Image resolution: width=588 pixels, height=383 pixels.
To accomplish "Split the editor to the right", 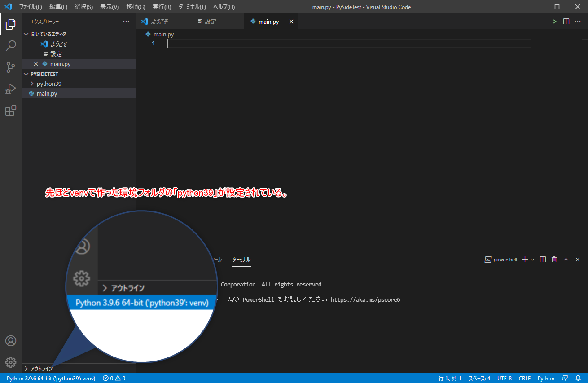I will pyautogui.click(x=566, y=22).
